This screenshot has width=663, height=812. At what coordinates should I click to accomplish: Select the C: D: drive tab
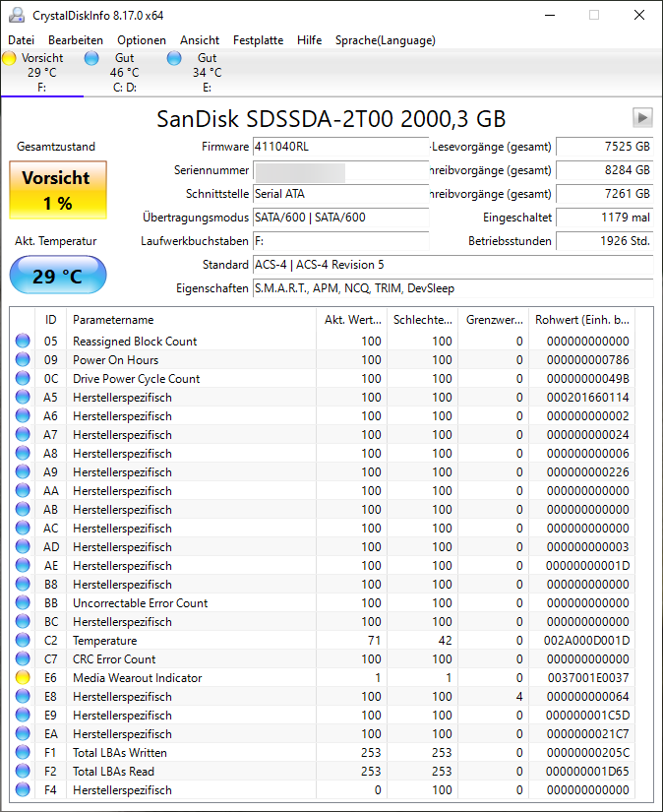125,73
